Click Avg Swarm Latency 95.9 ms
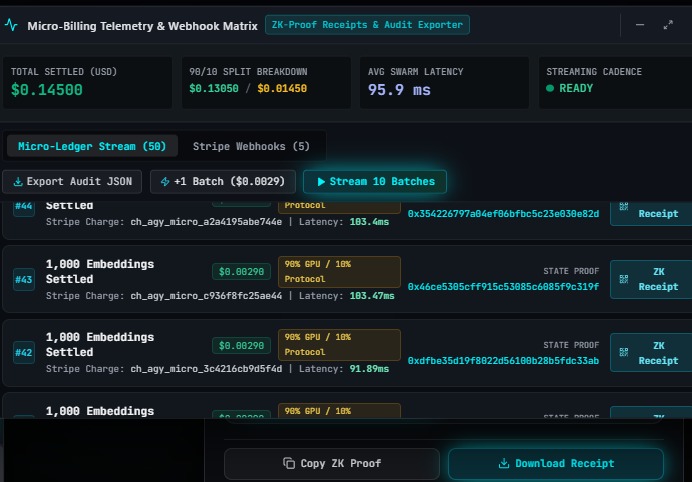Viewport: 692px width, 482px height. (399, 90)
